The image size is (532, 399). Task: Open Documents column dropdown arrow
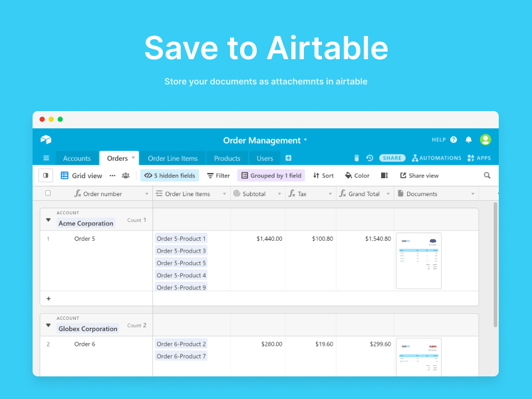(x=473, y=194)
